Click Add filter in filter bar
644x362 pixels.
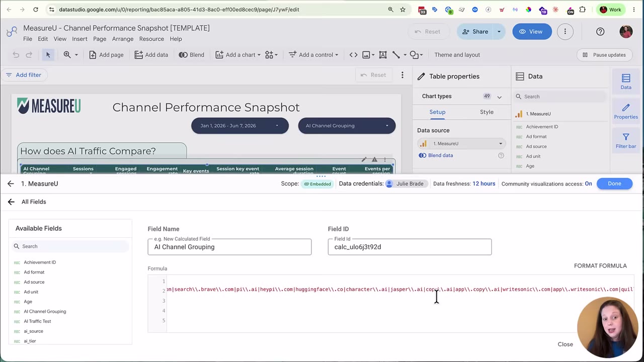(x=23, y=75)
